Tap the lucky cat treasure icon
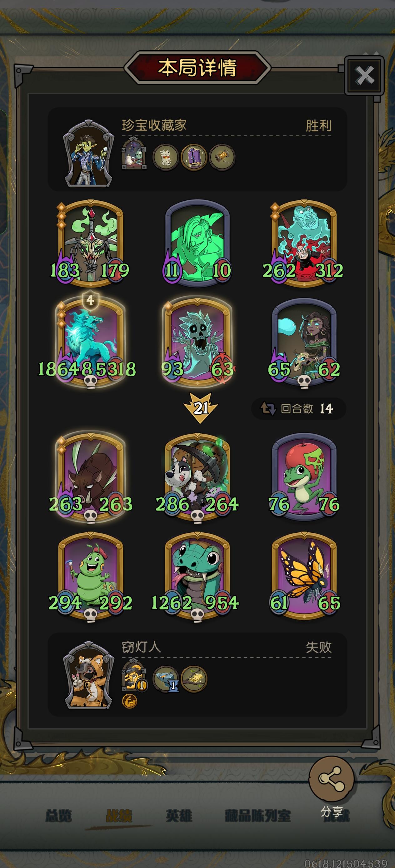Viewport: 395px width, 868px height. (165, 156)
